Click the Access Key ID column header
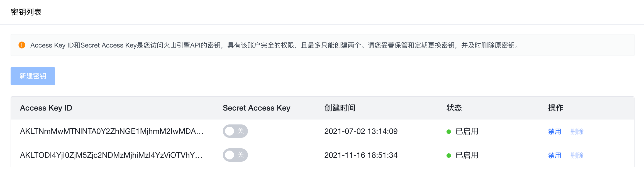644x175 pixels. [x=46, y=108]
